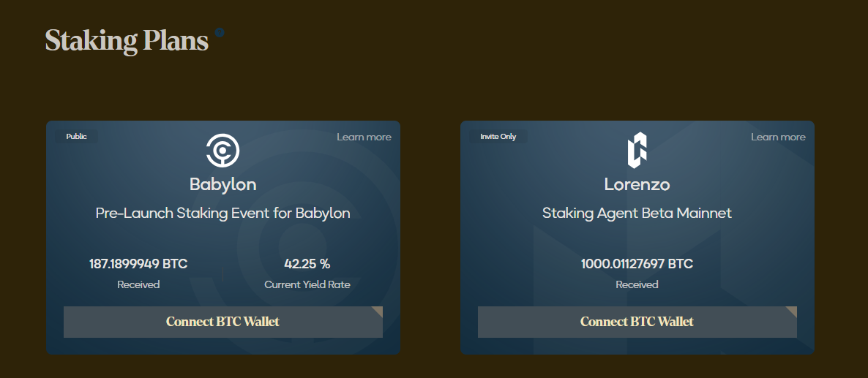Select the Staking Agent Beta Mainnet text
868x378 pixels.
637,213
